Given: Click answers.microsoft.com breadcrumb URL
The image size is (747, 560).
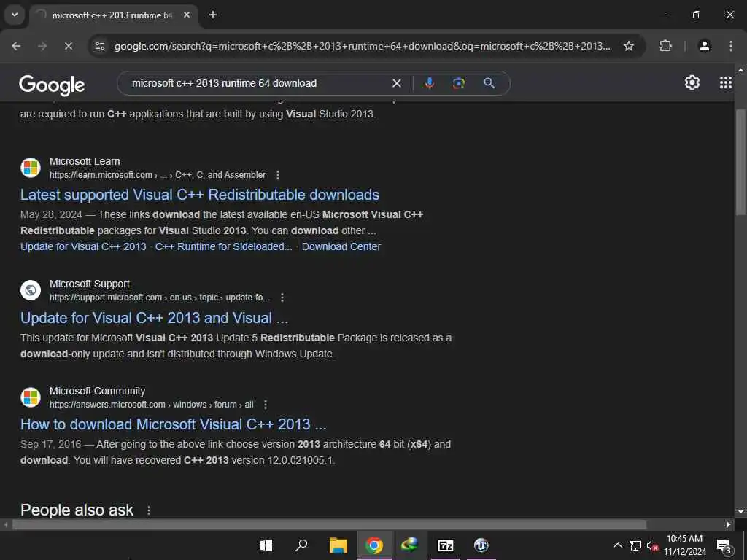Looking at the screenshot, I should pyautogui.click(x=152, y=405).
